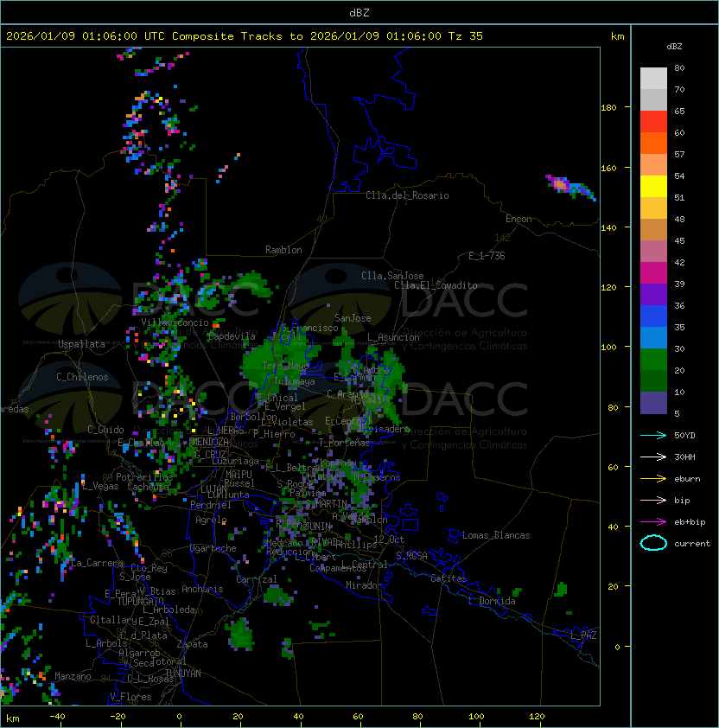The image size is (719, 728).
Task: Click the '-40' km axis tick label
Action: click(57, 717)
